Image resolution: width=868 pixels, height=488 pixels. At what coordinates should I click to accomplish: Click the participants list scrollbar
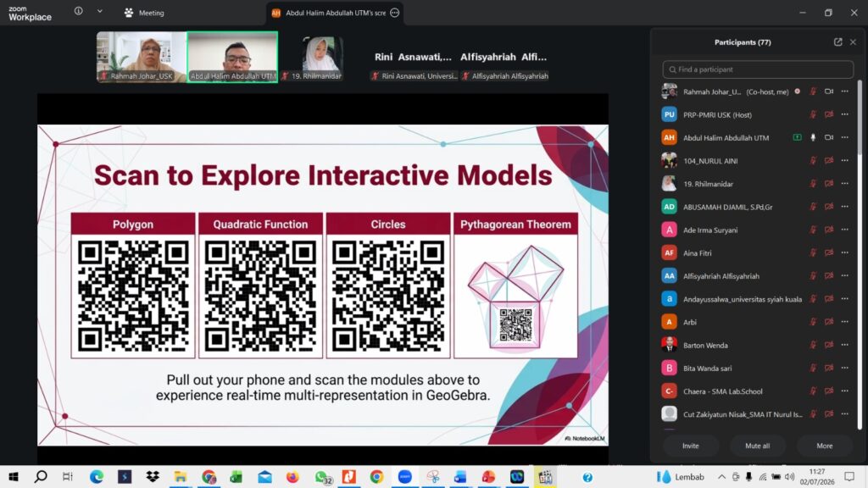coord(860,117)
